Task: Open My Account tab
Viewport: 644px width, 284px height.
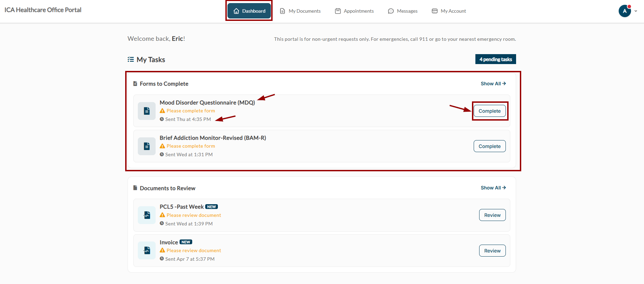Action: (x=449, y=11)
